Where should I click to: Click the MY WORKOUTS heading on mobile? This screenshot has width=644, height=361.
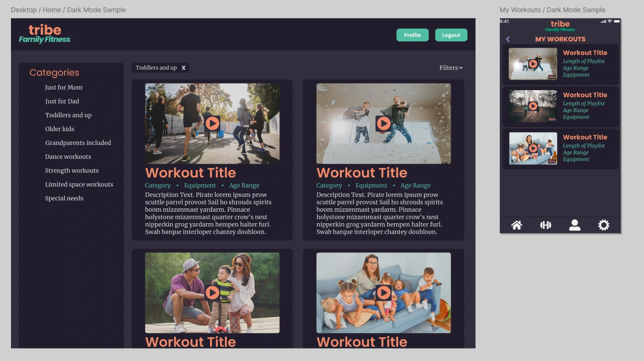(x=560, y=39)
